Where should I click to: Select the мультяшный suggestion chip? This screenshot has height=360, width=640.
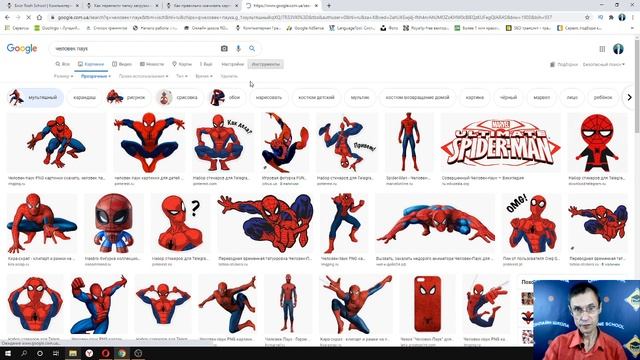35,98
